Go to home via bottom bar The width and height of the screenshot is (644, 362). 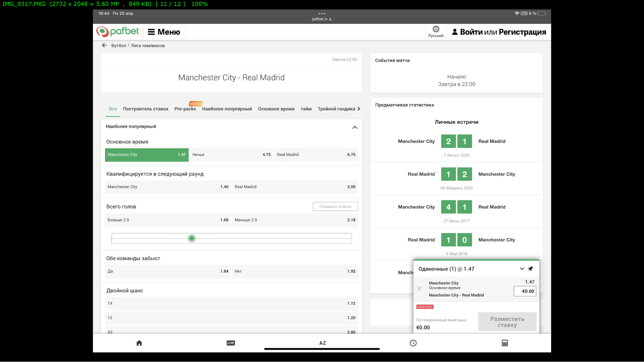[139, 343]
